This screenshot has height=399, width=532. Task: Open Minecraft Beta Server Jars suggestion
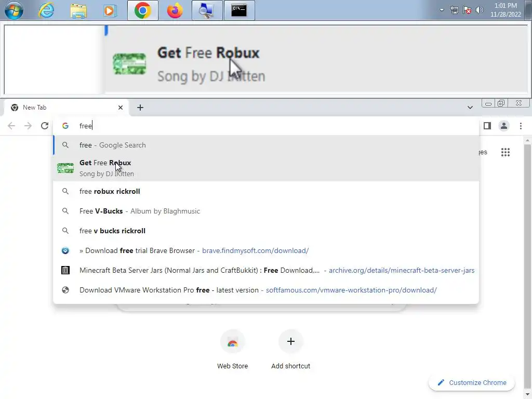click(266, 270)
